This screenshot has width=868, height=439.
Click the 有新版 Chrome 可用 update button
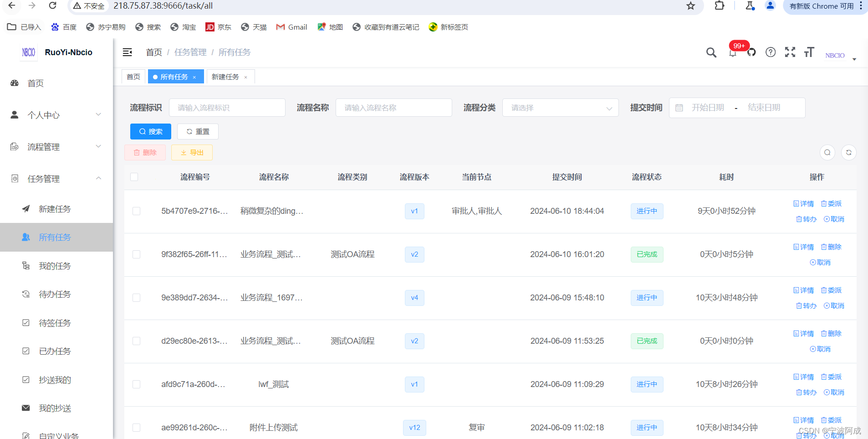[825, 6]
